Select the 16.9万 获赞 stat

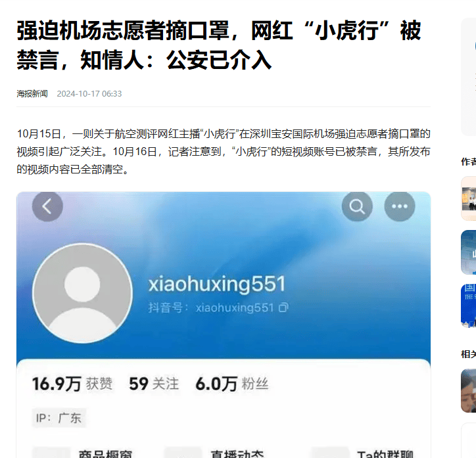pyautogui.click(x=72, y=384)
